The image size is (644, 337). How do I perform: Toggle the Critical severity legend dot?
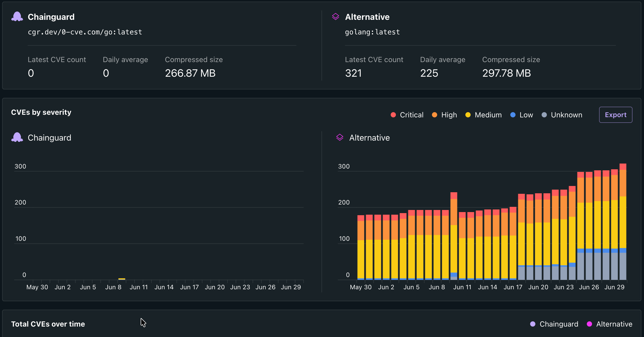point(393,115)
